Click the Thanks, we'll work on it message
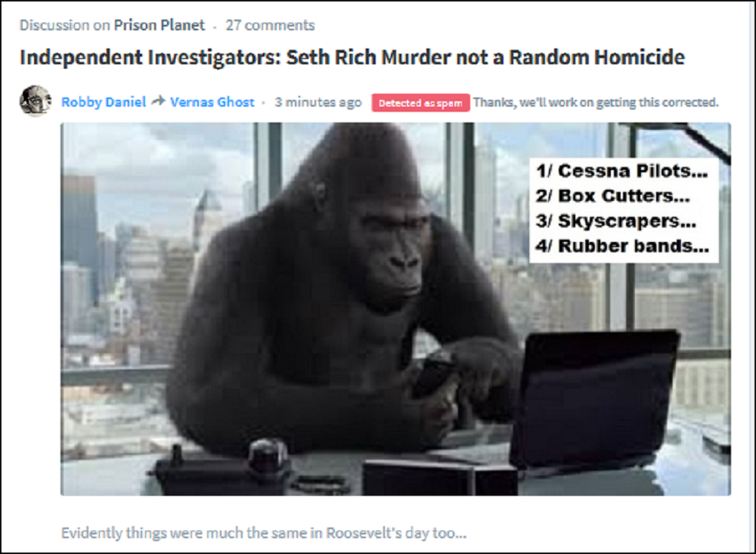This screenshot has width=756, height=554. point(596,102)
